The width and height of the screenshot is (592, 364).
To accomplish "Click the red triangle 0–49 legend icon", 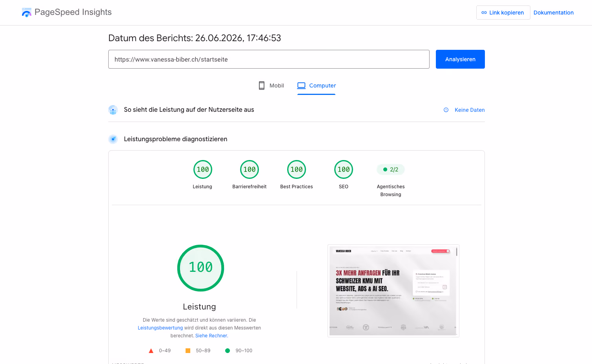I will 151,351.
